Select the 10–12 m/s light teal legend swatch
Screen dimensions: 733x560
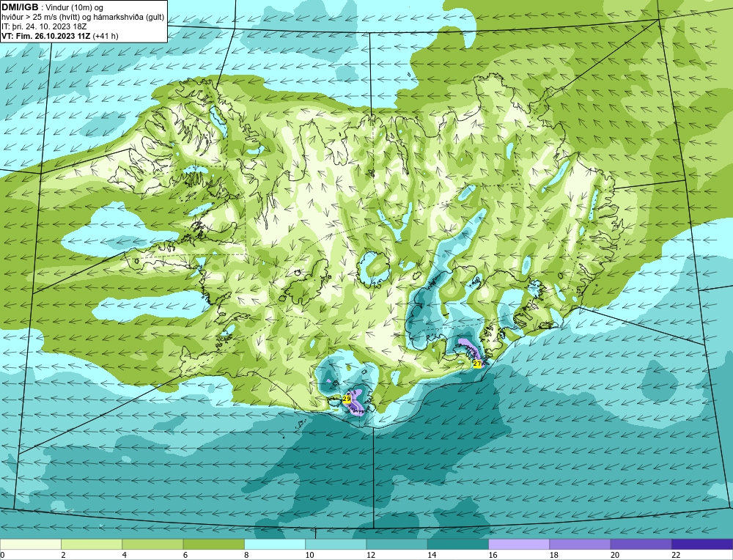coord(336,544)
